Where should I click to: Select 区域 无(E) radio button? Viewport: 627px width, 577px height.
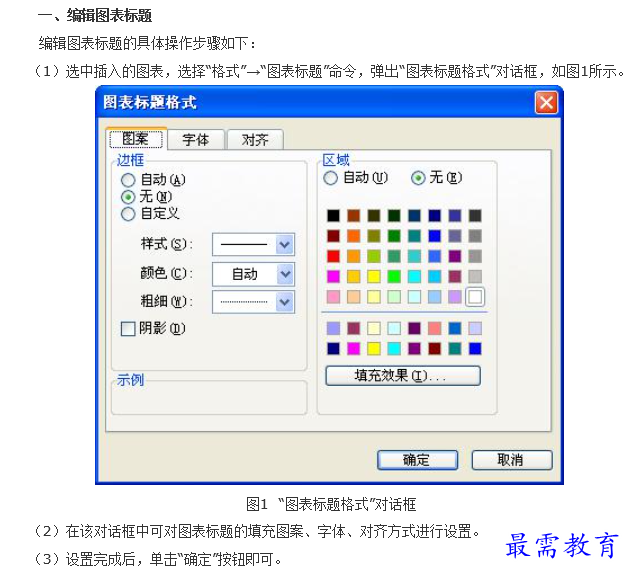pos(418,178)
